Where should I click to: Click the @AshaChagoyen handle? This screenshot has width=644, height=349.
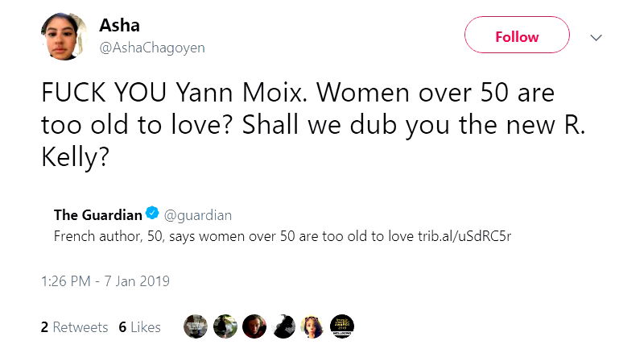[x=151, y=48]
